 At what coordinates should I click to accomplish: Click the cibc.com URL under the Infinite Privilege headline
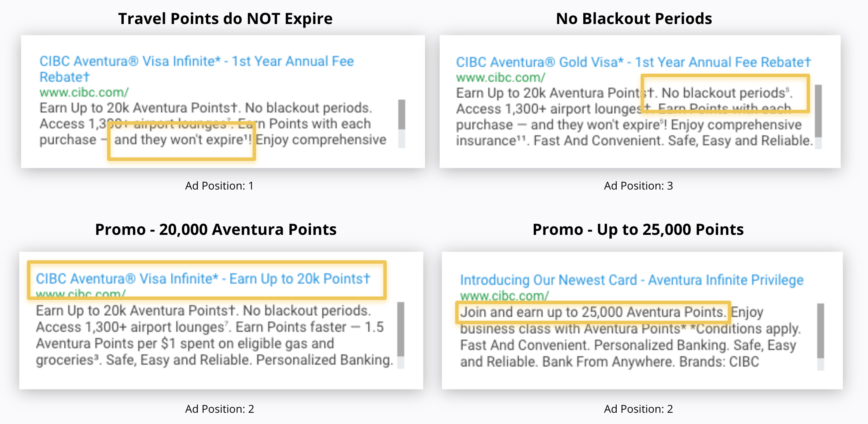504,296
